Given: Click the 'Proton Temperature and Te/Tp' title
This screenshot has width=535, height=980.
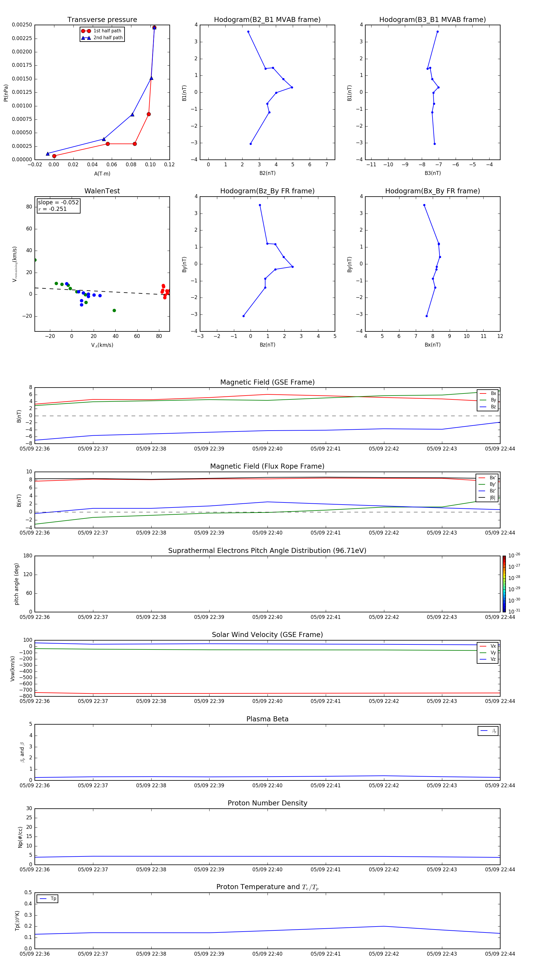Looking at the screenshot, I should tap(267, 887).
